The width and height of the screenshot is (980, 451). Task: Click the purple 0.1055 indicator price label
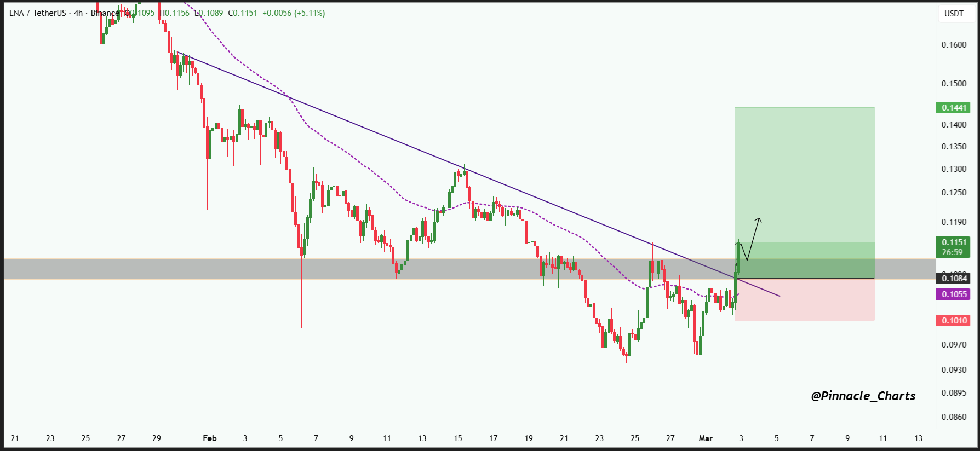(x=954, y=294)
